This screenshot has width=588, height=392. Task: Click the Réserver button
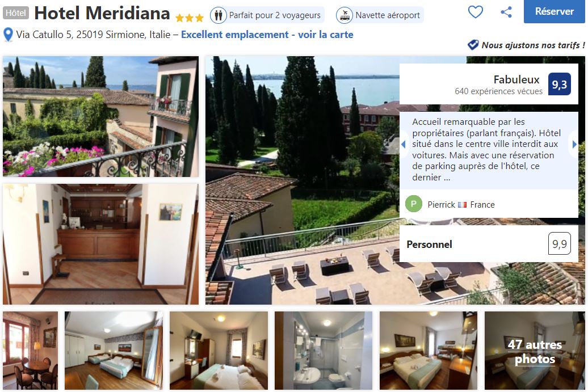[x=555, y=11]
